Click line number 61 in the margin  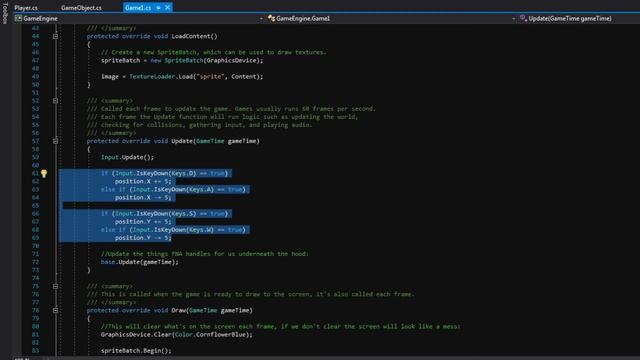(36, 173)
